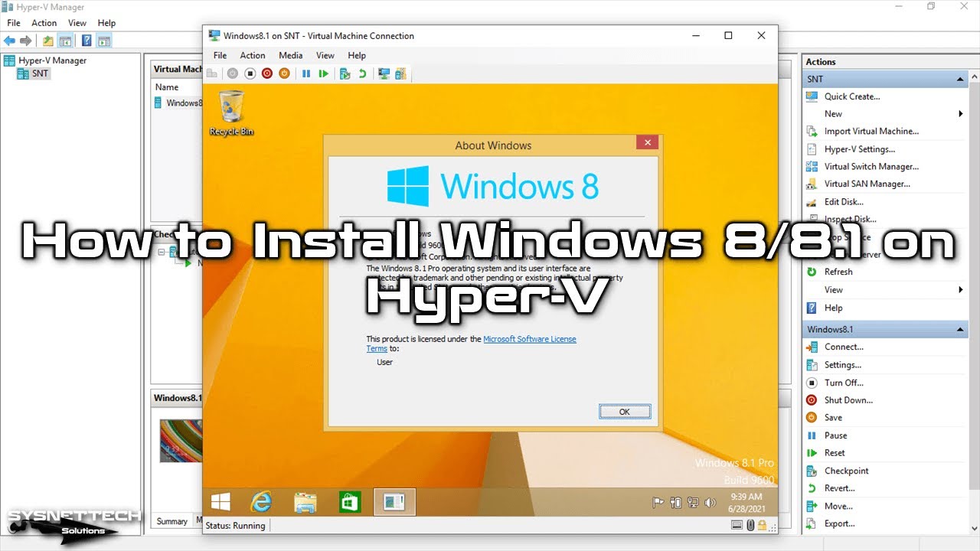Open the File menu in Hyper-V Manager

14,23
